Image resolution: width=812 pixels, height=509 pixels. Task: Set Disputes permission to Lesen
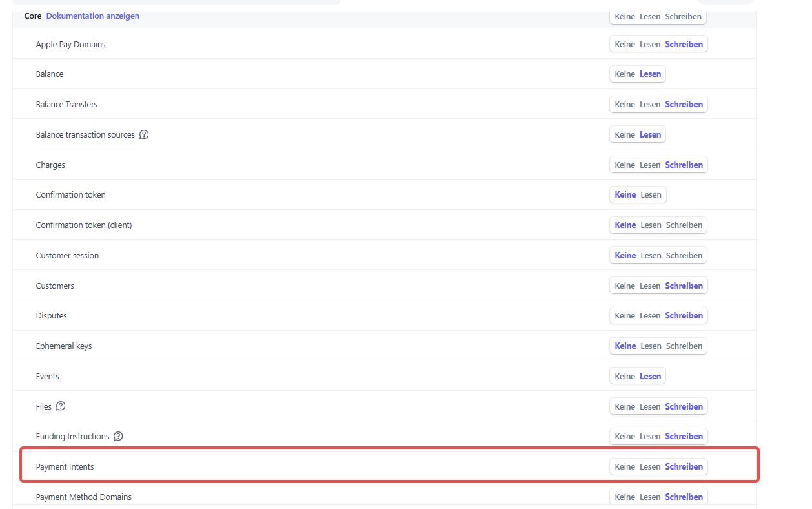click(x=649, y=316)
